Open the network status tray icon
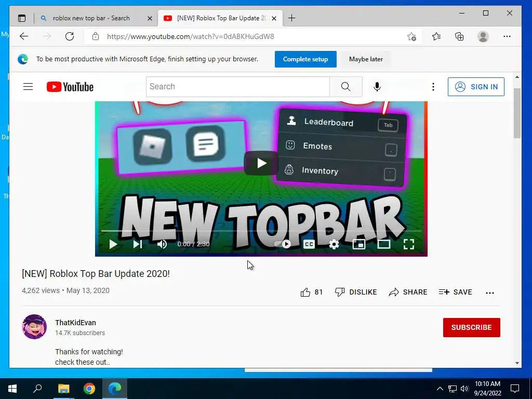The width and height of the screenshot is (532, 399). click(x=453, y=389)
